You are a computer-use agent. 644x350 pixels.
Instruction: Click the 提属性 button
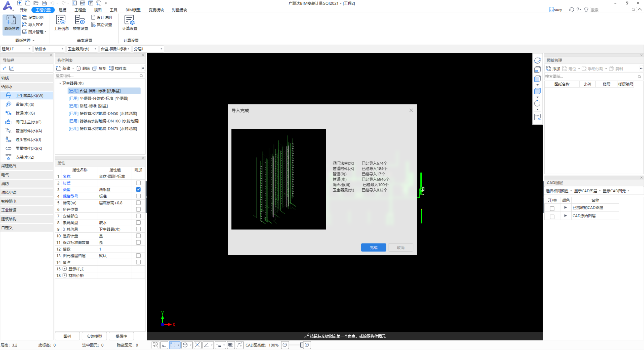(121, 336)
